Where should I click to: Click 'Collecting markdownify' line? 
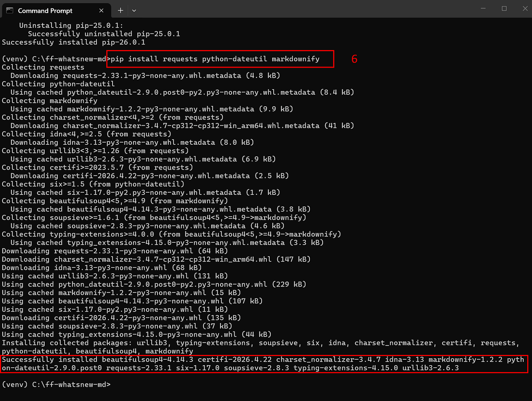50,101
